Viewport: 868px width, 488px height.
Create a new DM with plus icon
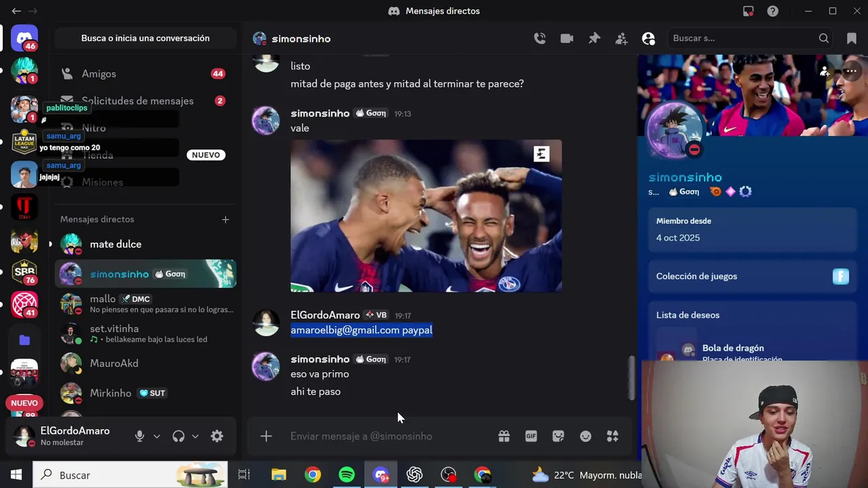[225, 219]
